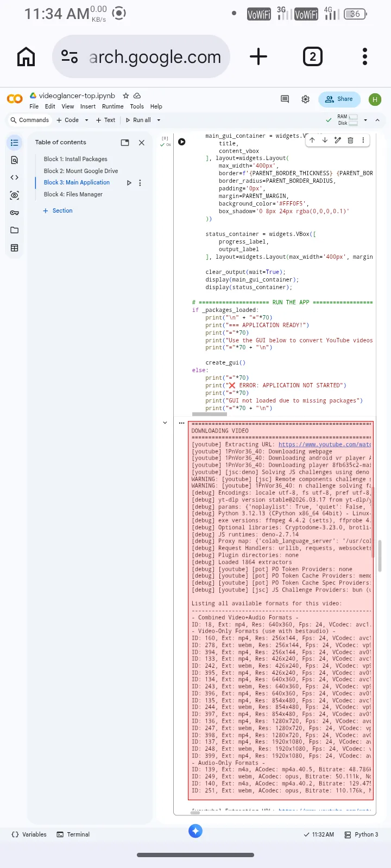Open the youtube.com URL in output

(x=325, y=444)
